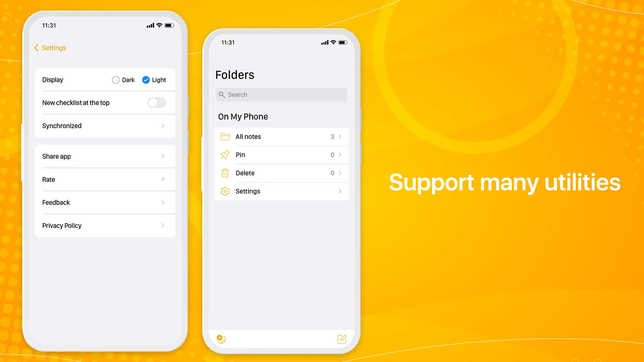This screenshot has height=362, width=644.
Task: Tap the Search magnifier icon in Folders
Action: [222, 95]
